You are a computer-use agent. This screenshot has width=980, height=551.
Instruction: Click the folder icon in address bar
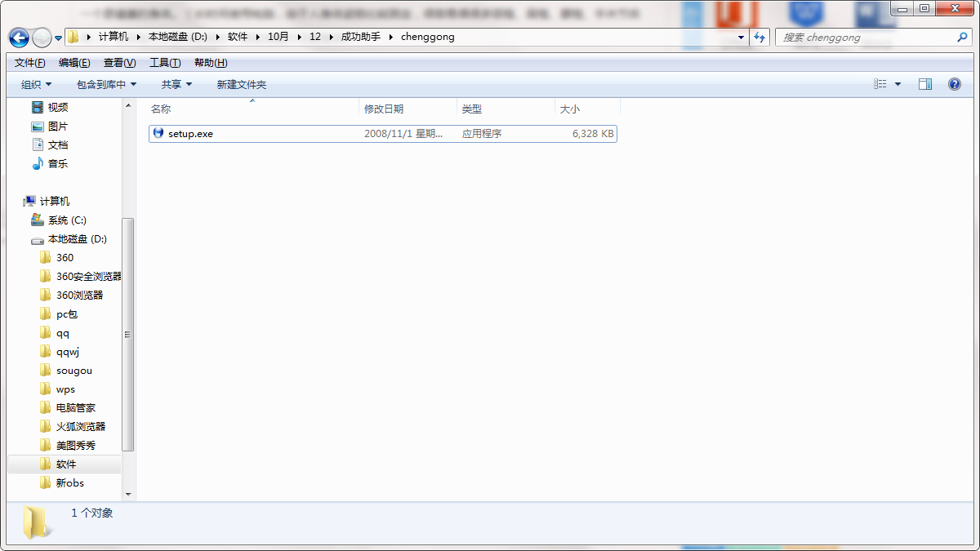pyautogui.click(x=73, y=37)
